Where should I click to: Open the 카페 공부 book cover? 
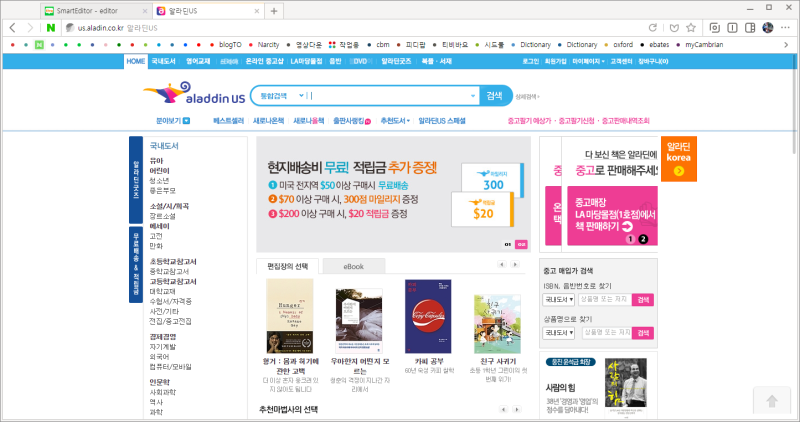click(428, 316)
